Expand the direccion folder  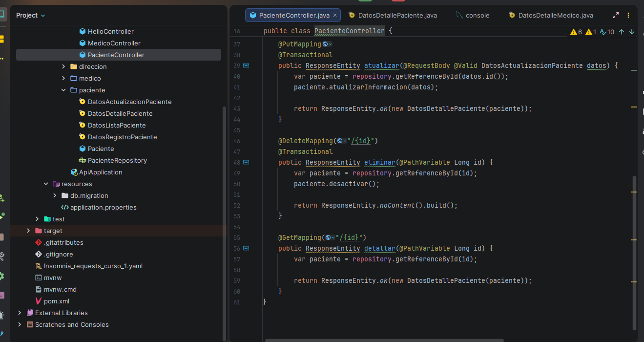[63, 66]
